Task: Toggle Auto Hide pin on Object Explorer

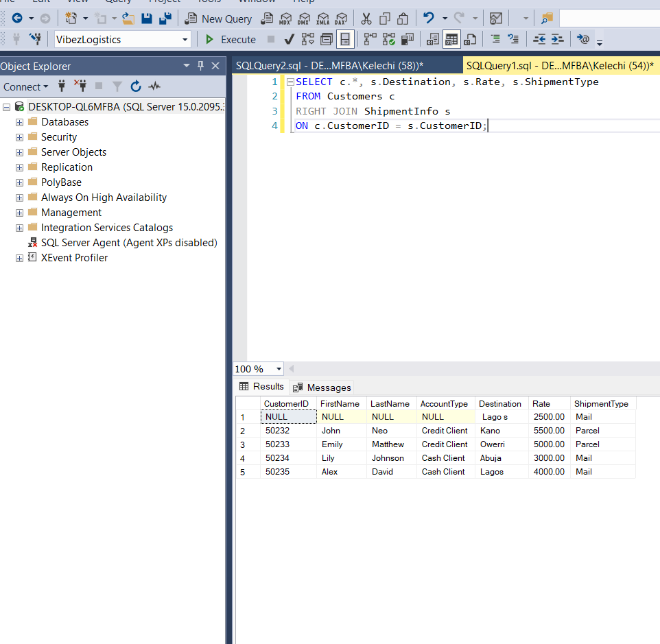Action: point(199,65)
